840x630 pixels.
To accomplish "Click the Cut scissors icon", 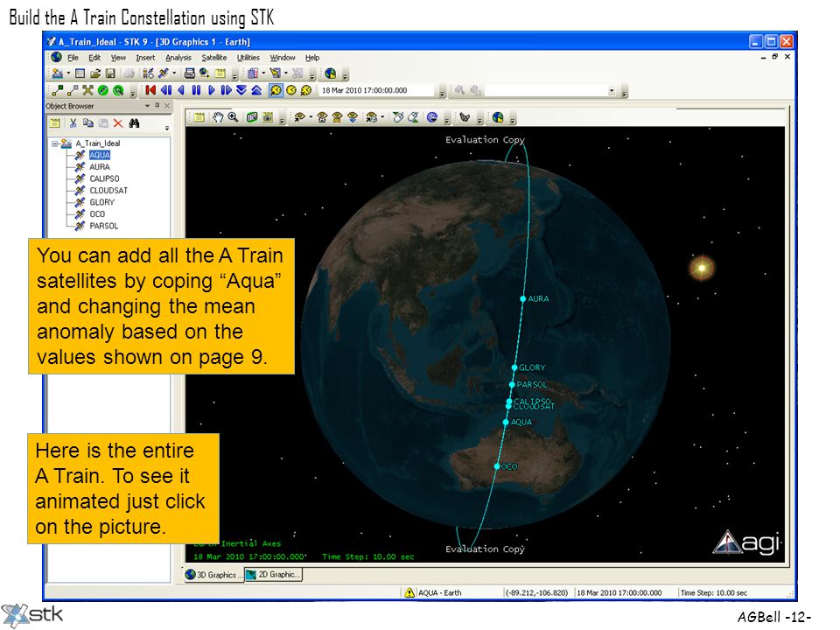I will (73, 123).
